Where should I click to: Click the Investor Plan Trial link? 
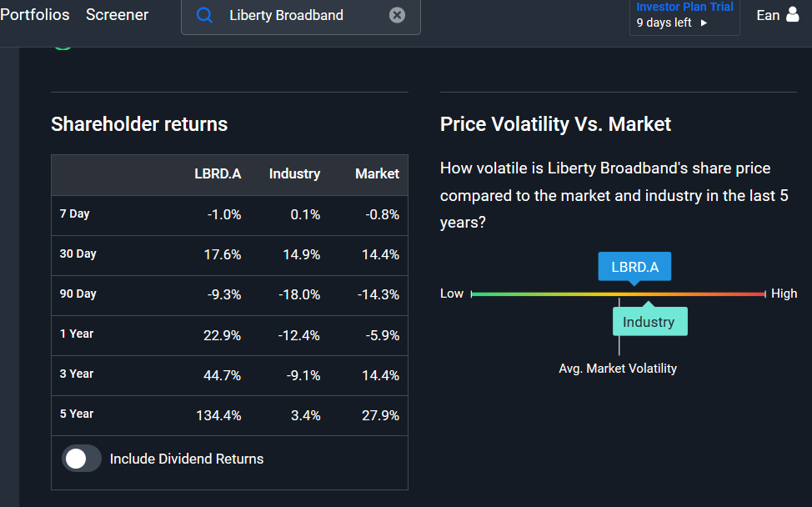click(x=684, y=7)
